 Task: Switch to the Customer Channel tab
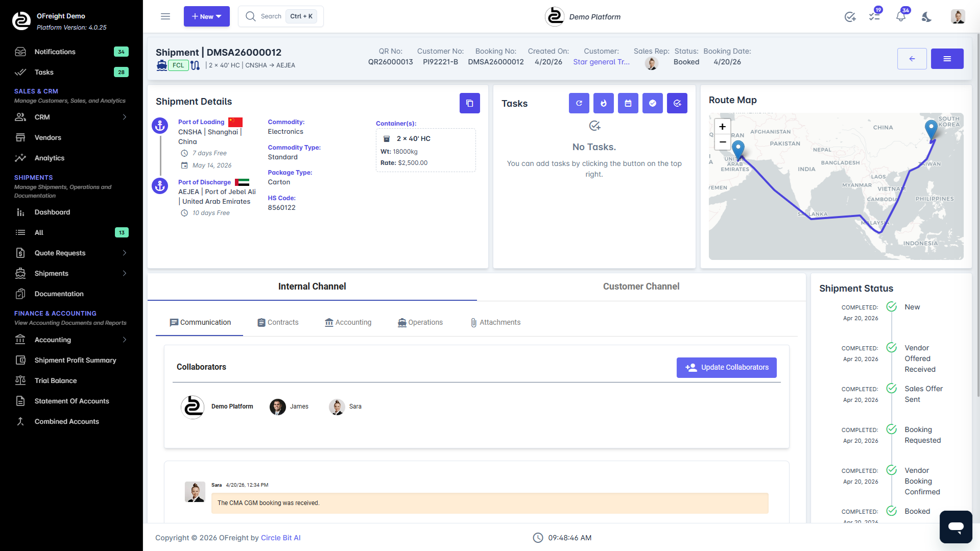coord(641,286)
